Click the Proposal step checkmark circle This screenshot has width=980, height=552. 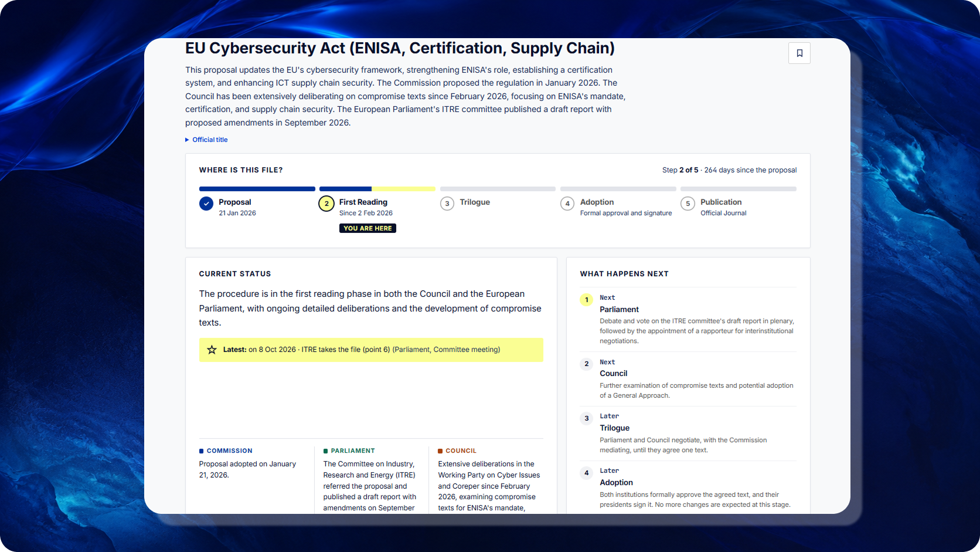point(206,204)
